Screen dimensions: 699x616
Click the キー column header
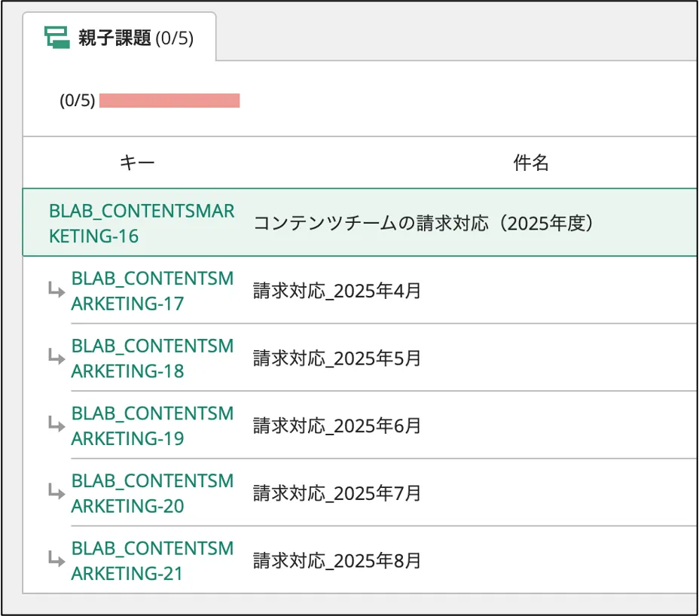pos(137,162)
